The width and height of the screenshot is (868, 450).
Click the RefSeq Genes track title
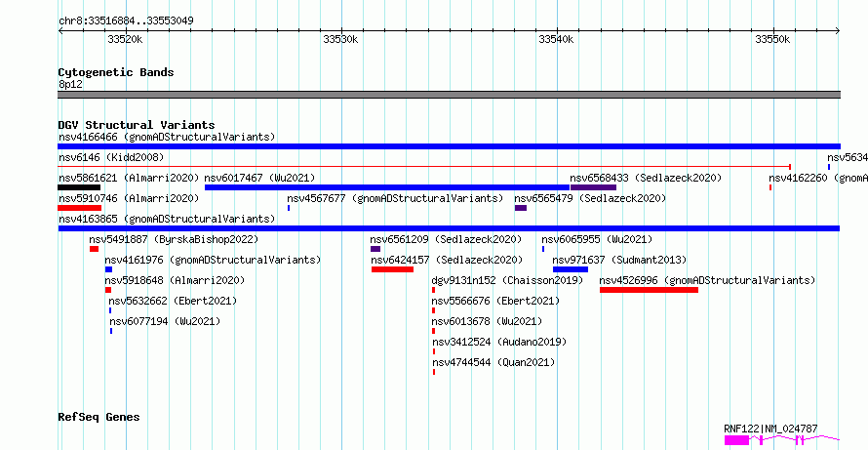tap(99, 417)
